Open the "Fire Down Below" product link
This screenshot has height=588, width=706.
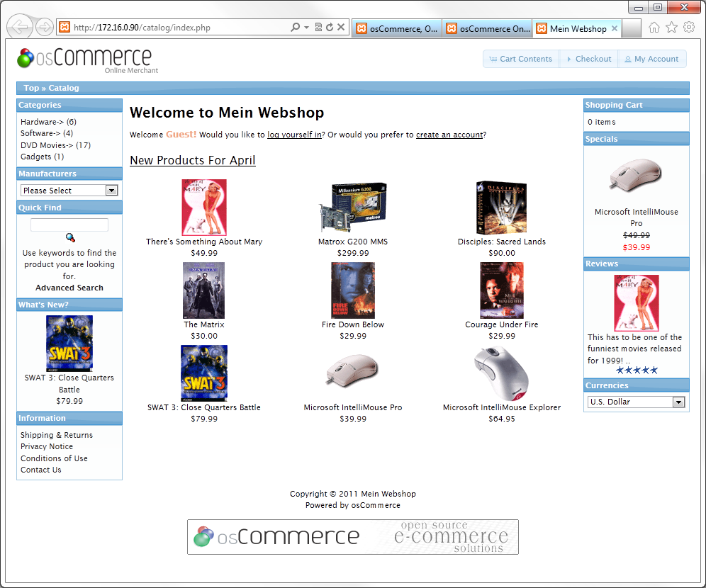353,324
